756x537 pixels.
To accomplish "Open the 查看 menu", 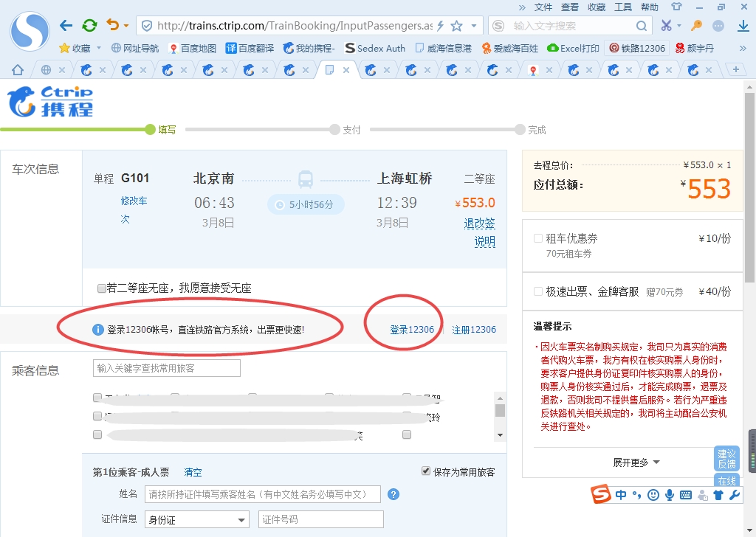I will [568, 7].
